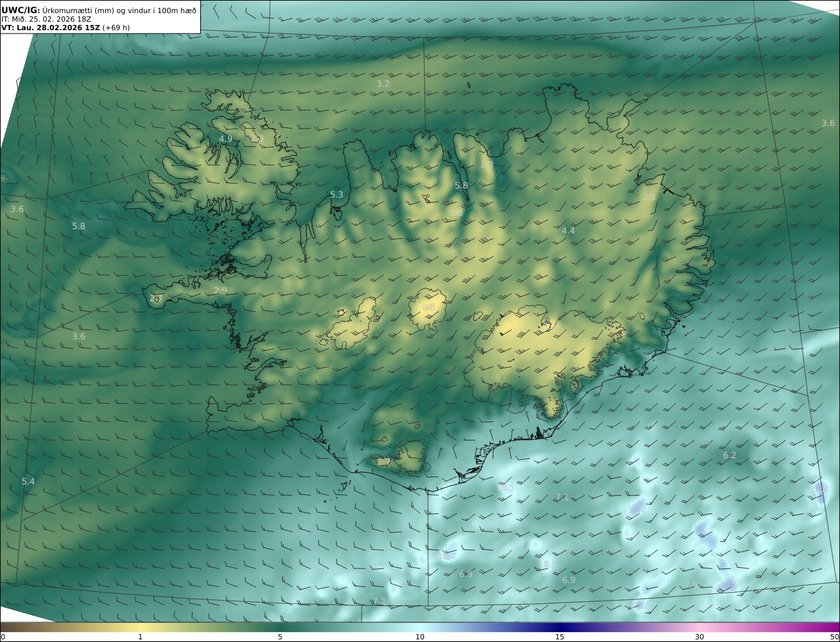
Task: Click the 0 tick label on the colorbar
Action: click(x=3, y=637)
